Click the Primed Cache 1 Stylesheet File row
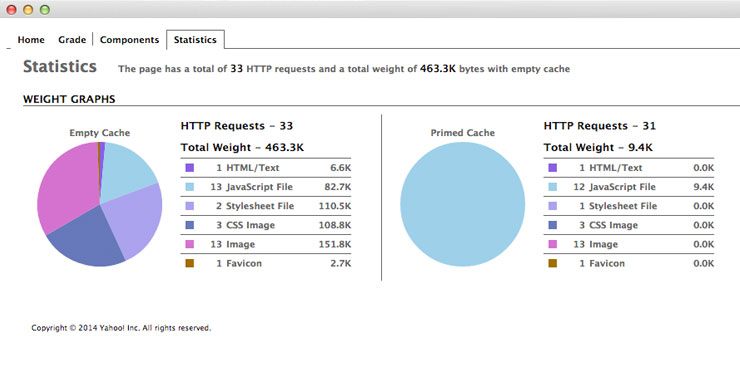This screenshot has width=740, height=368. 629,206
